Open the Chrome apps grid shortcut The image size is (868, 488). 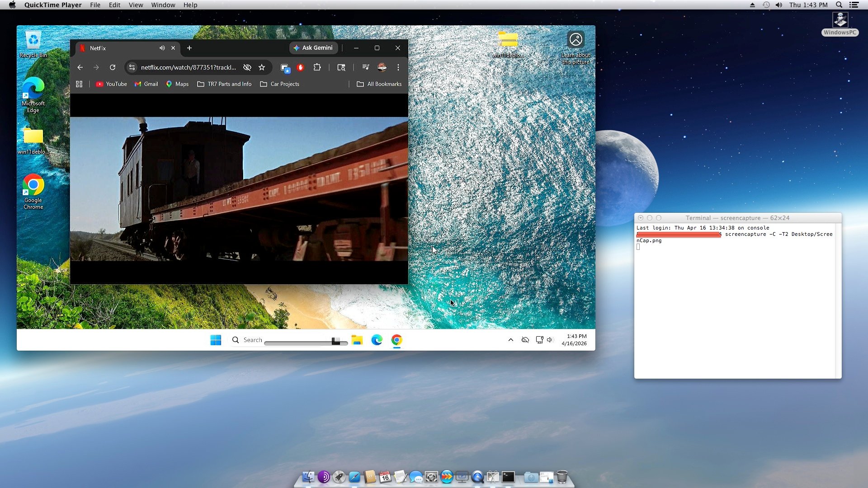[79, 84]
